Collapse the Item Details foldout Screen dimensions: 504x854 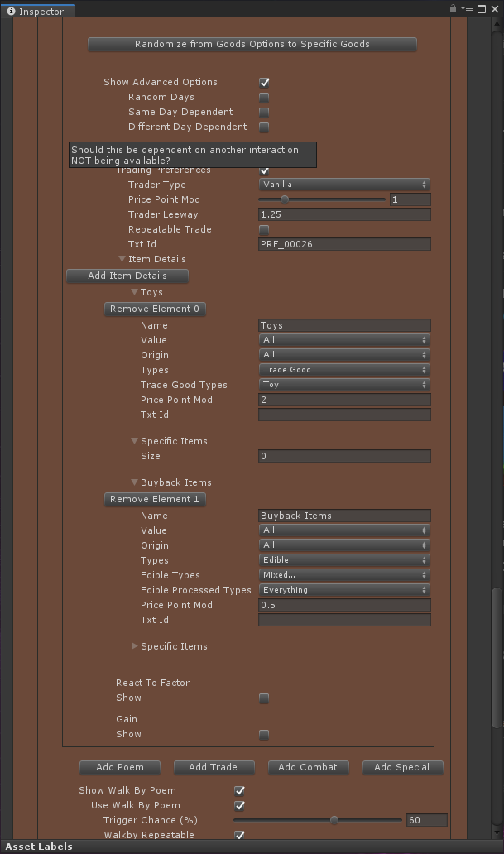[122, 259]
